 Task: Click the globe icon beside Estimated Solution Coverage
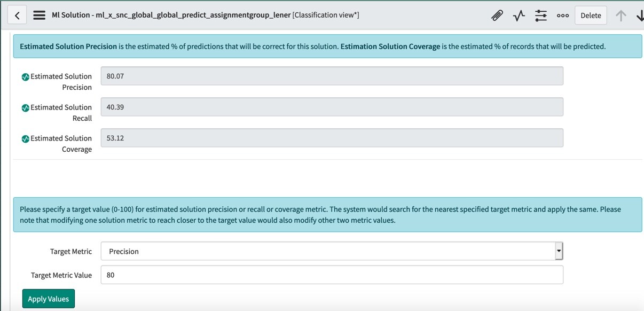(x=25, y=138)
